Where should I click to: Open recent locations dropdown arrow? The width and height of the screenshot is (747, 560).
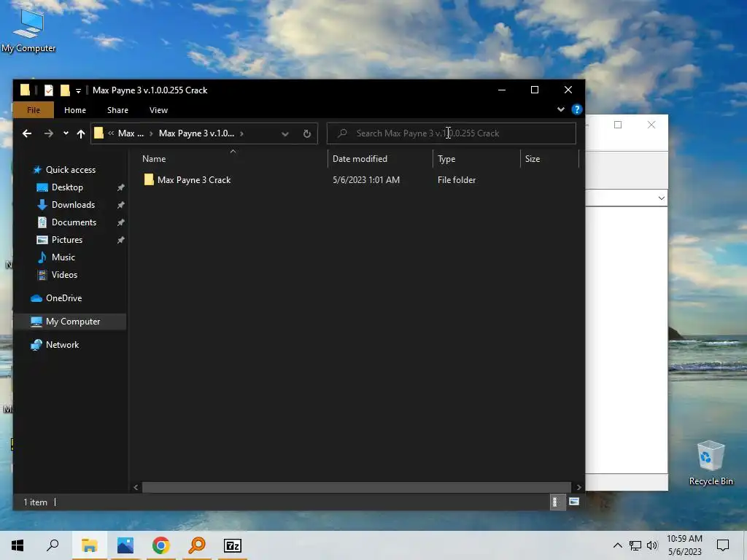pyautogui.click(x=66, y=134)
